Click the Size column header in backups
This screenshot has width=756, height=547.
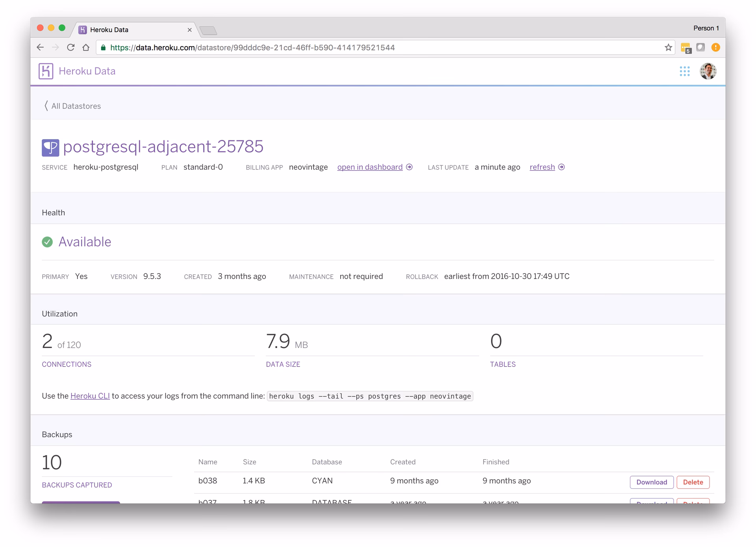coord(250,462)
